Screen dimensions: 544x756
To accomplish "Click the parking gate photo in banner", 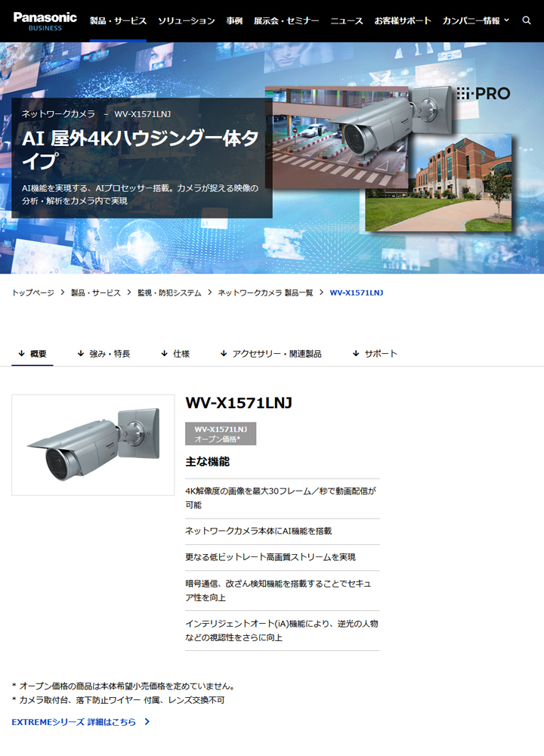I will coord(337,138).
